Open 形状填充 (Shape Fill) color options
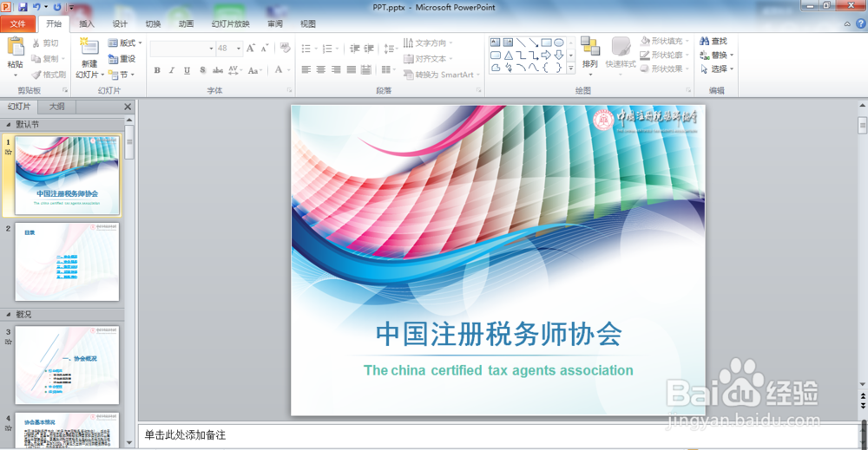This screenshot has height=450, width=868. coord(687,41)
